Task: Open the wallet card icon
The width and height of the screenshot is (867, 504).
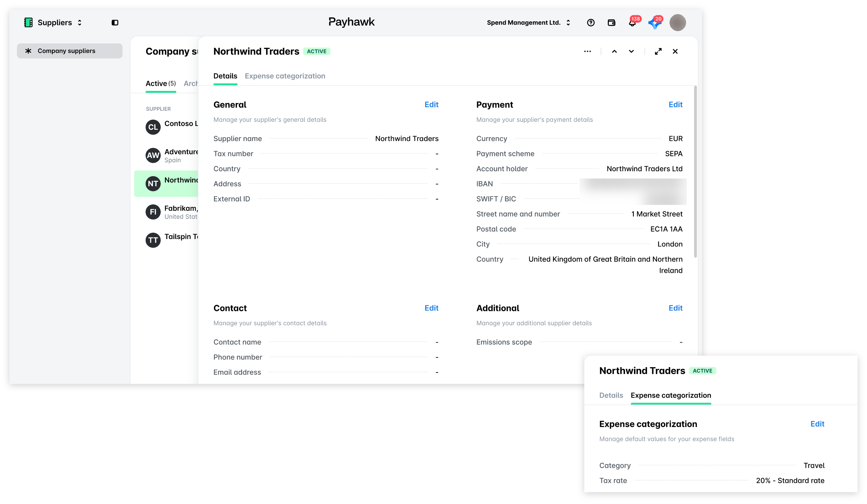Action: tap(611, 22)
